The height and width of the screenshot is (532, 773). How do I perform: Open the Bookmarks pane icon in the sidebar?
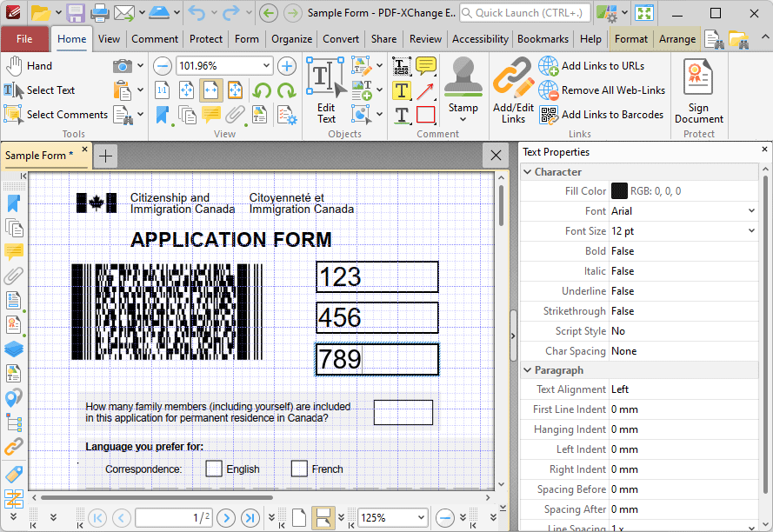[x=13, y=203]
